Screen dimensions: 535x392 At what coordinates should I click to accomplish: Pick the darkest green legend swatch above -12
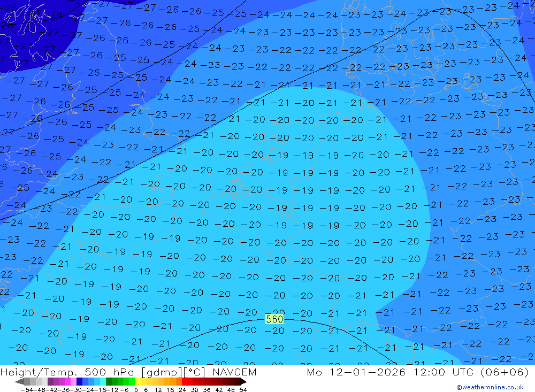(109, 381)
